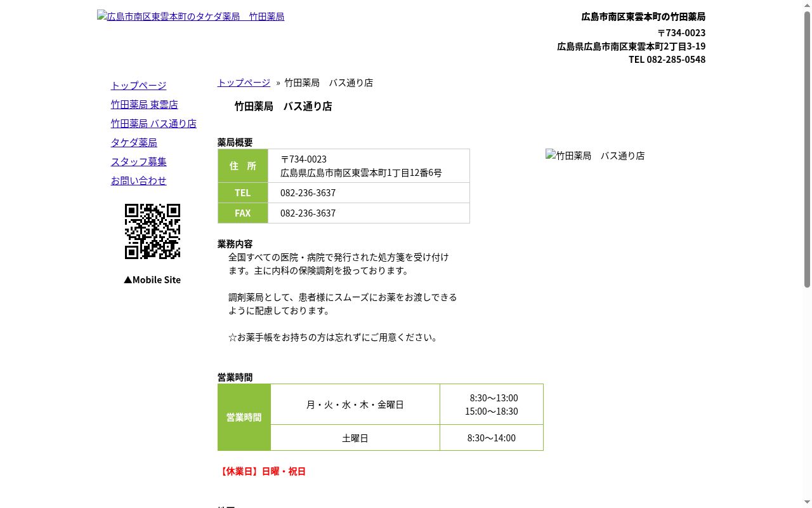Open the タケダ薬局 sidebar link
This screenshot has width=812, height=508.
tap(134, 142)
